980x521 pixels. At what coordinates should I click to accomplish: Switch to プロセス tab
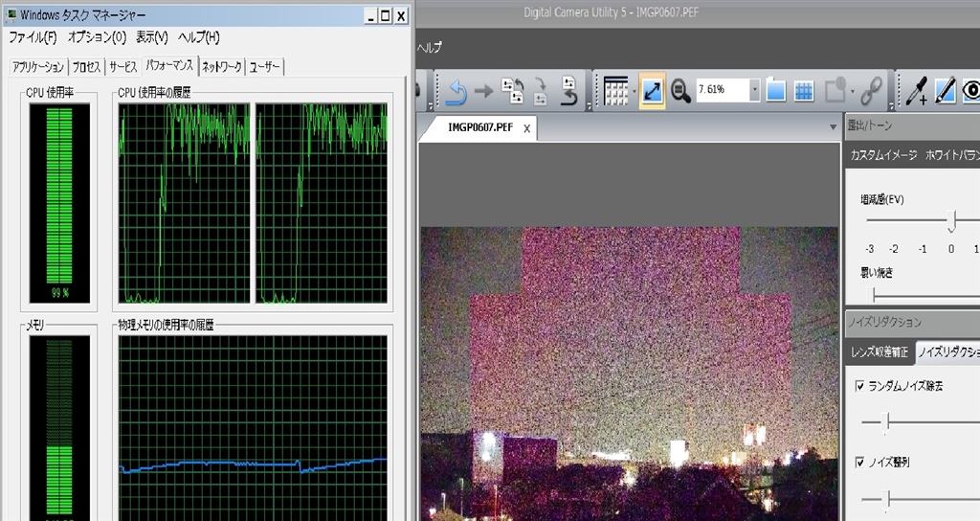(86, 67)
